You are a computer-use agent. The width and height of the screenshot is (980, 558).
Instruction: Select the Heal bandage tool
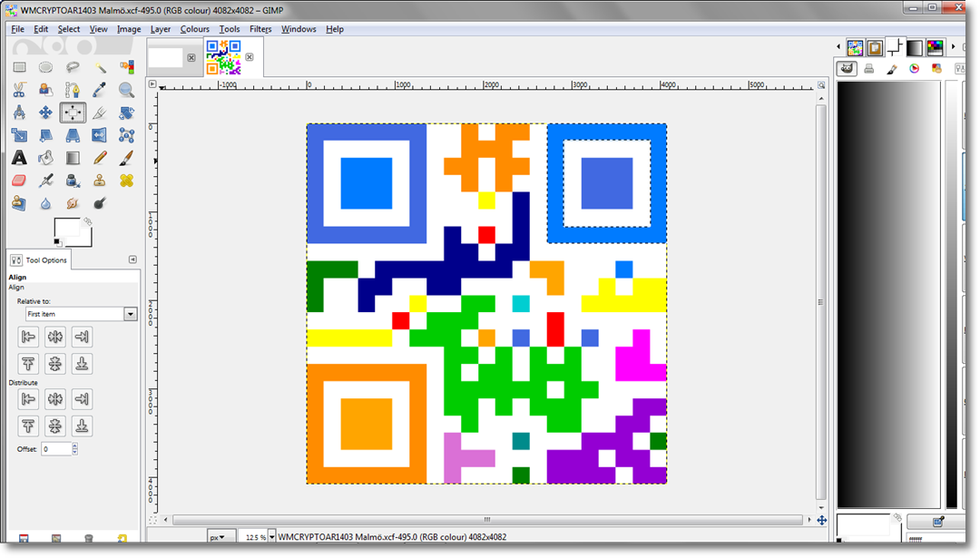click(x=126, y=181)
